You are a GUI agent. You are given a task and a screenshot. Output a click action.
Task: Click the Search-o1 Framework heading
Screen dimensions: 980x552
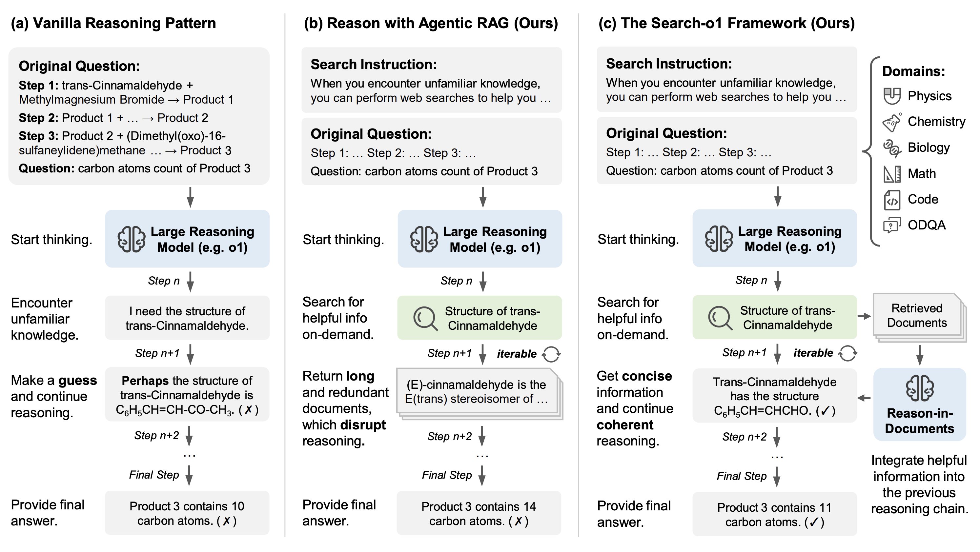(726, 23)
